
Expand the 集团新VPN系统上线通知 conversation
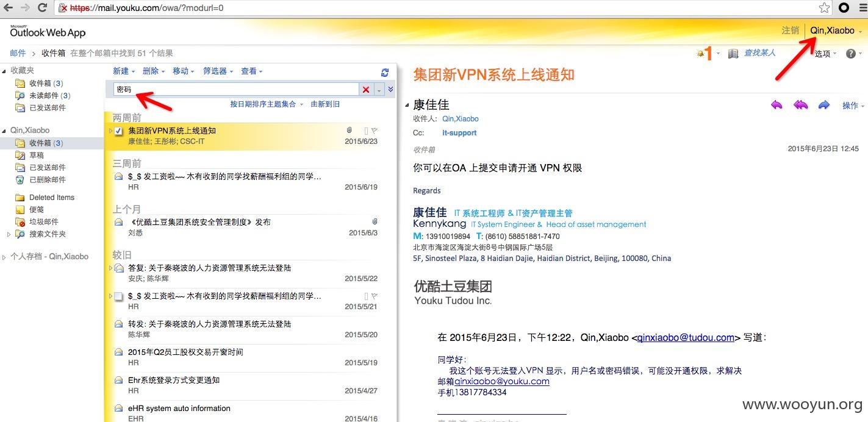click(110, 131)
